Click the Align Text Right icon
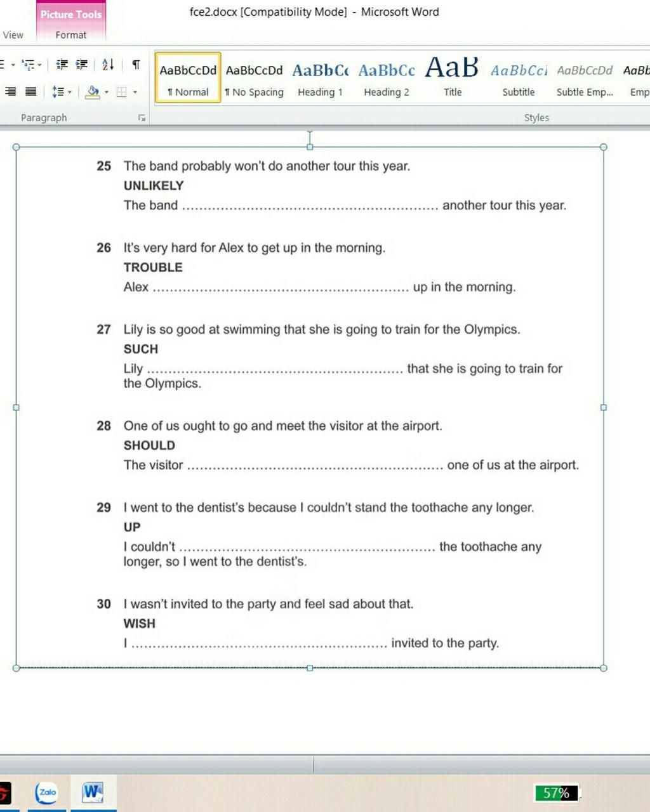 [x=11, y=91]
